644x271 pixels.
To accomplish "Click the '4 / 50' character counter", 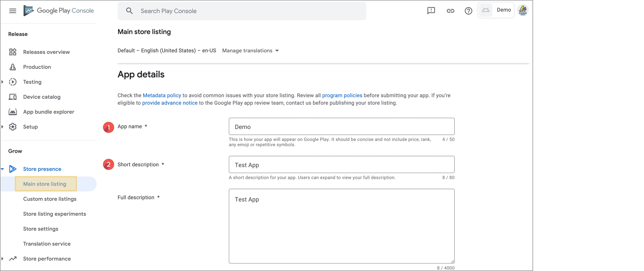I will (448, 139).
